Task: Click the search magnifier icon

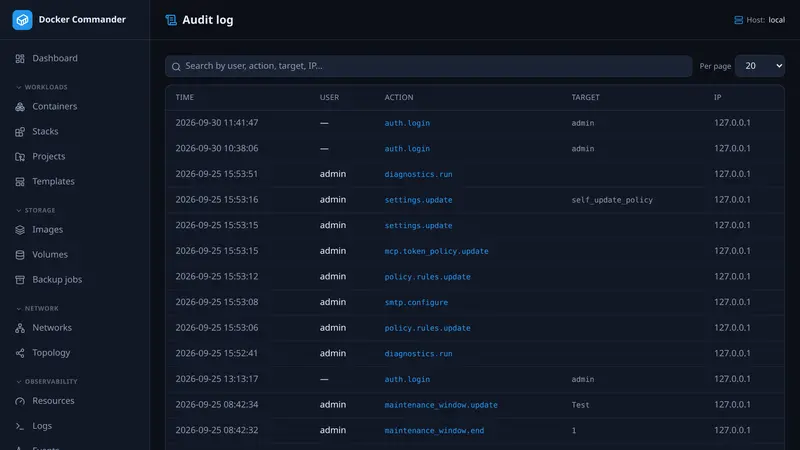Action: coord(176,66)
